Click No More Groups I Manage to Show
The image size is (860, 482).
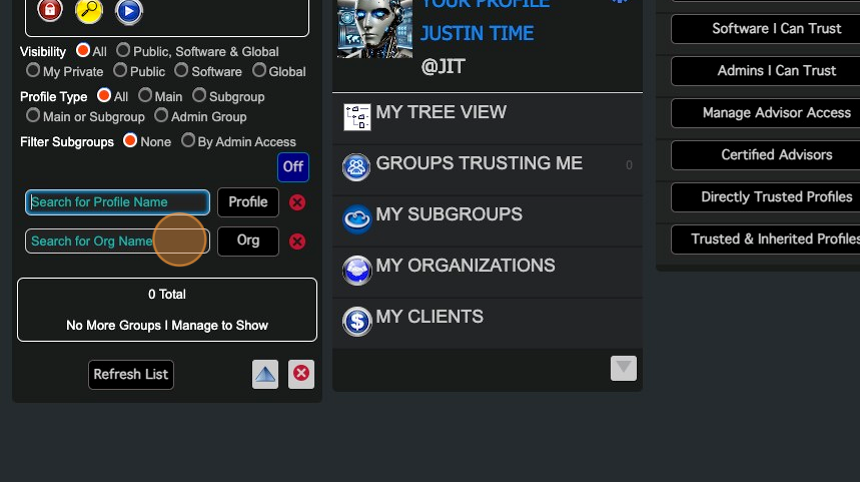167,326
